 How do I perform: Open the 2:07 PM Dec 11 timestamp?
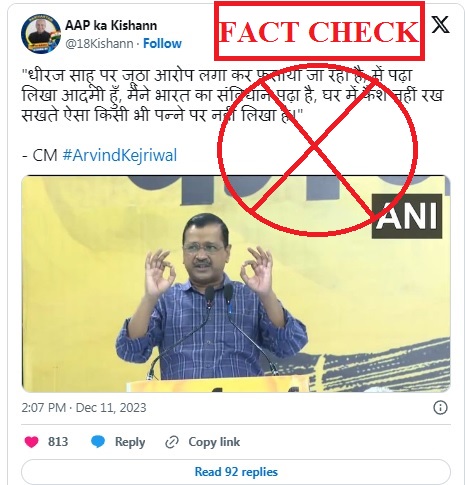point(84,408)
